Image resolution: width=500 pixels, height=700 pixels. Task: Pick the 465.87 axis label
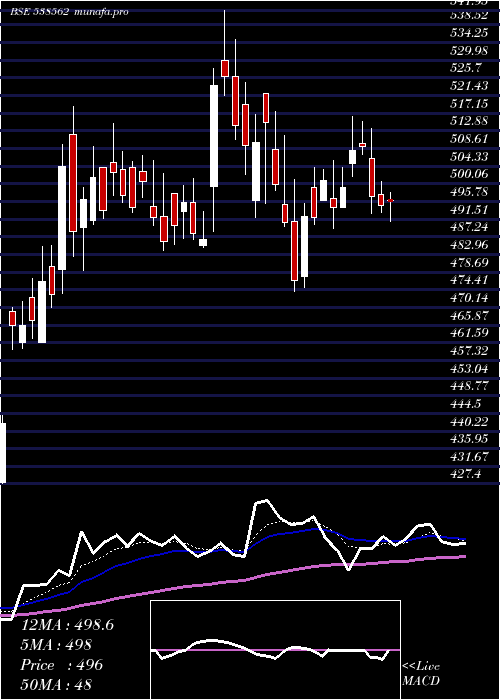[x=469, y=315]
